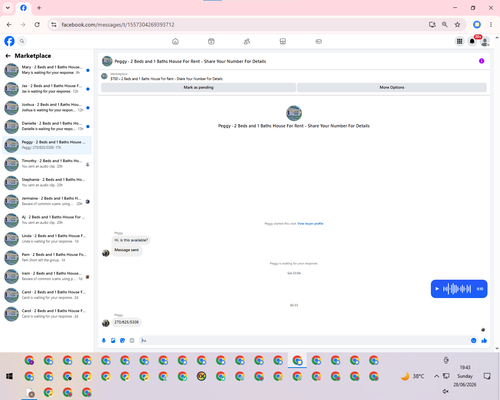Click Peggy's phone number message bubble
500x400 pixels.
coord(126,322)
